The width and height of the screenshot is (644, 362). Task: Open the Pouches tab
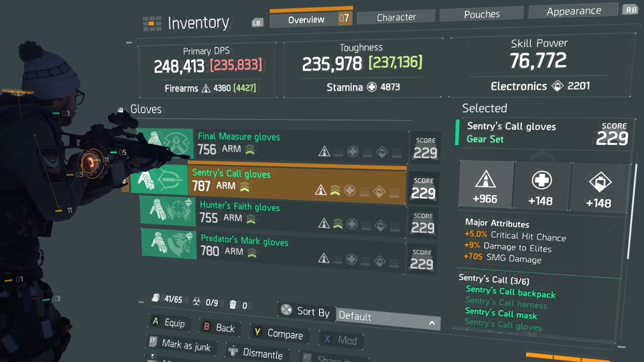[x=481, y=15]
